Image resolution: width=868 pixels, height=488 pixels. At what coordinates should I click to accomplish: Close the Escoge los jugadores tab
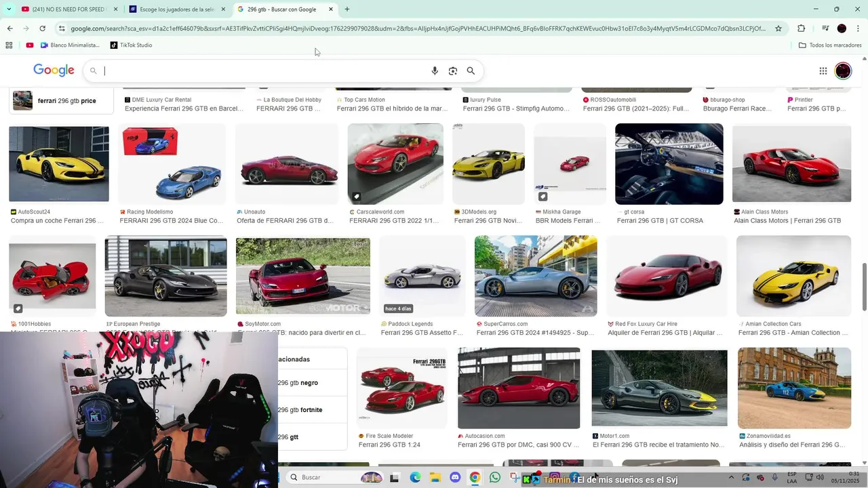click(223, 9)
